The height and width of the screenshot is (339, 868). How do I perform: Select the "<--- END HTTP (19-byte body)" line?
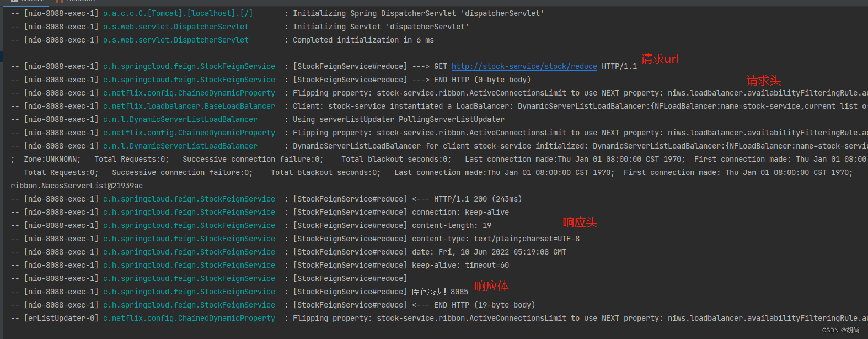pyautogui.click(x=474, y=305)
